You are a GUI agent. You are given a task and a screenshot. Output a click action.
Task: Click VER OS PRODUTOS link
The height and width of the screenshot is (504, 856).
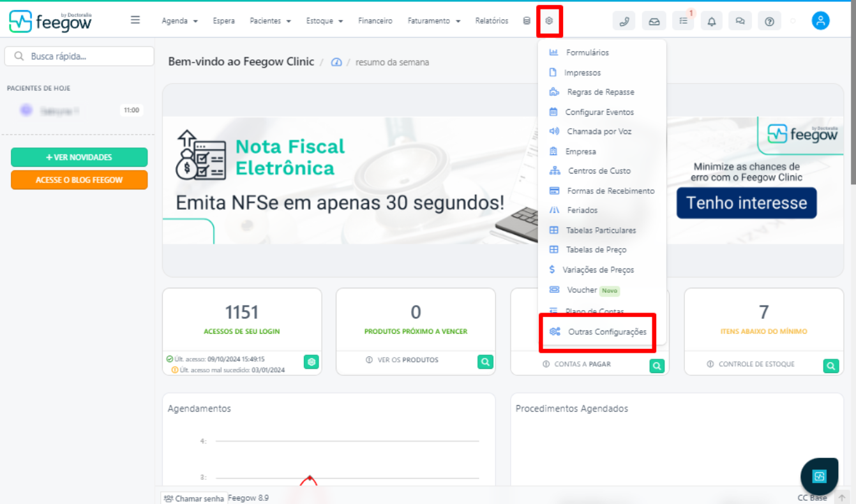(x=407, y=360)
